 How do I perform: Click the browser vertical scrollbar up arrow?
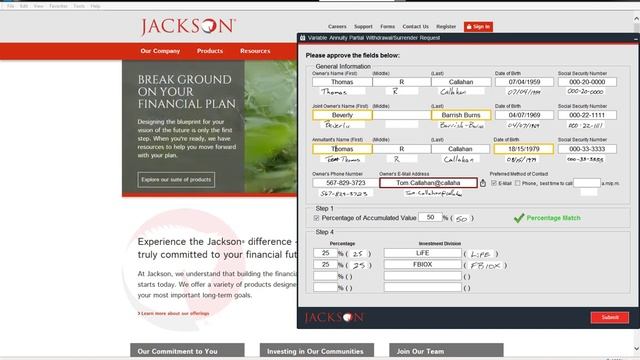pos(636,18)
